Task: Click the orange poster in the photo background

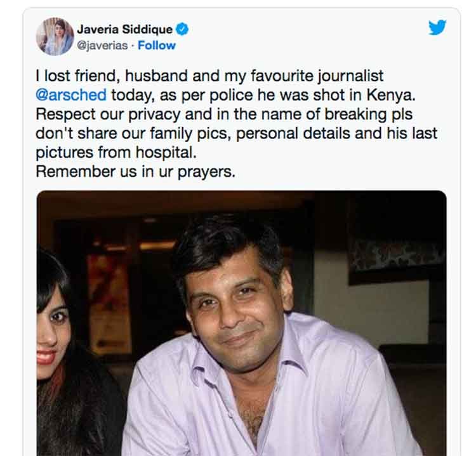Action: [108, 304]
